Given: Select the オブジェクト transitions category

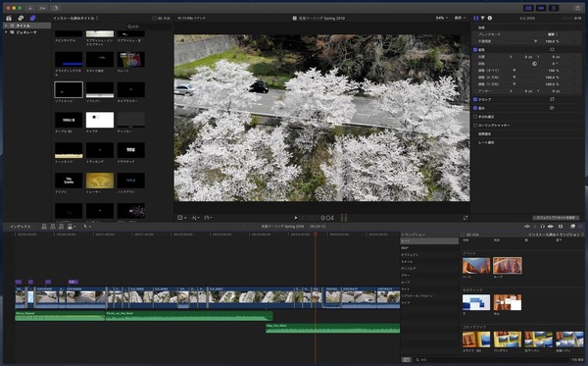Looking at the screenshot, I should click(x=429, y=255).
